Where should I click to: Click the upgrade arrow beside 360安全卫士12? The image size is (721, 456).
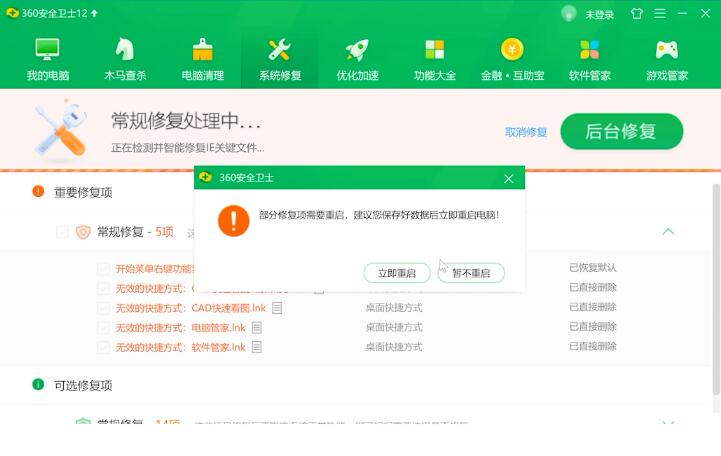coord(94,13)
